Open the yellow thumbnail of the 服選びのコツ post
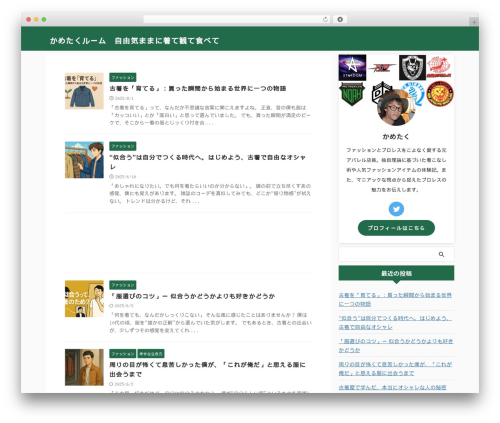The width and height of the screenshot is (500, 423). click(x=84, y=299)
